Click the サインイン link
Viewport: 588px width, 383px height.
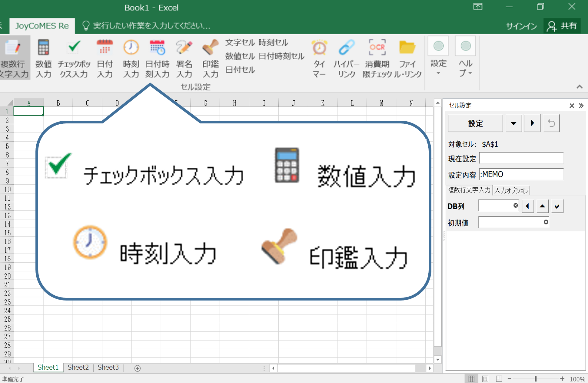point(521,26)
